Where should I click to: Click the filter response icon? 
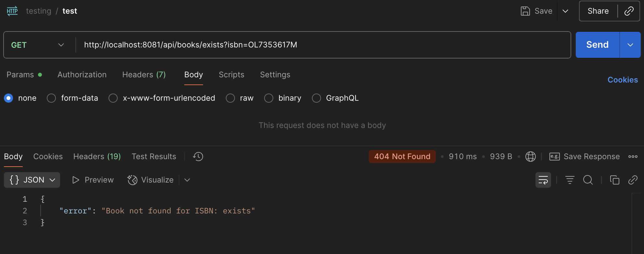(x=570, y=180)
